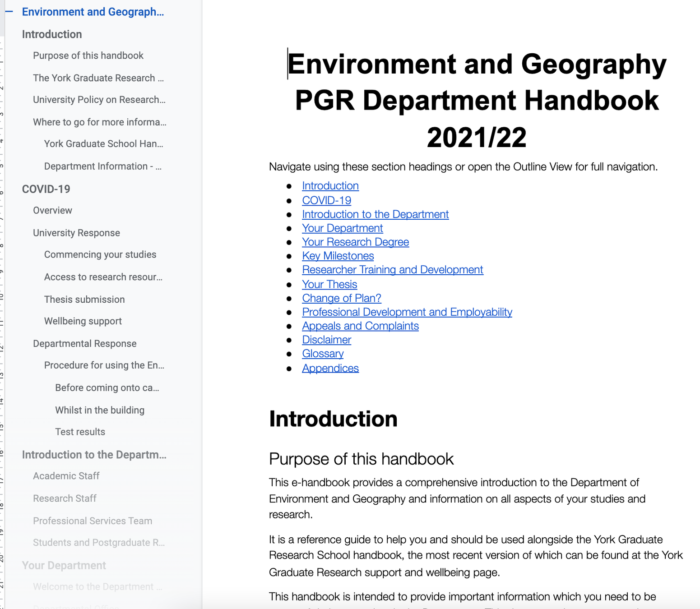
Task: Open Introduction to the Department outline heading
Action: [94, 455]
